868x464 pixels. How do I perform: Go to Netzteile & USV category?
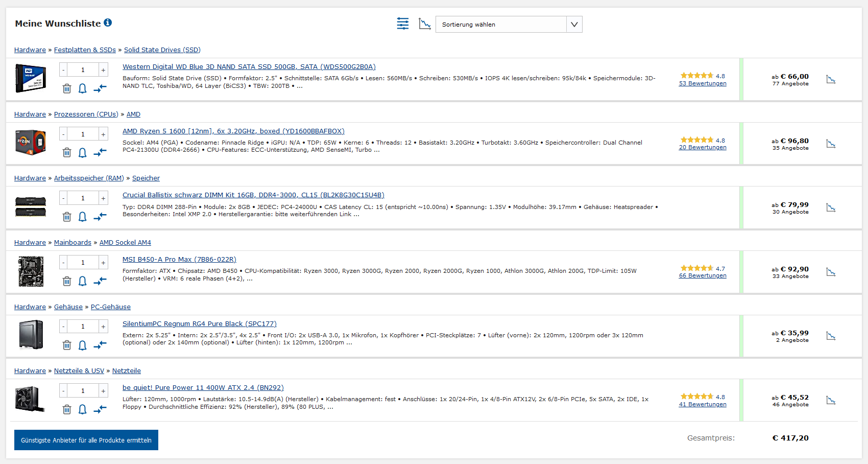pyautogui.click(x=79, y=371)
